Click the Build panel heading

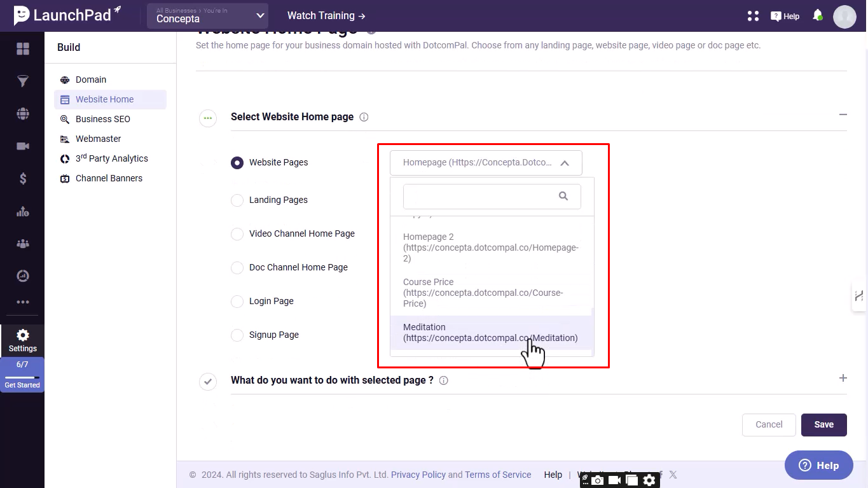coord(69,47)
